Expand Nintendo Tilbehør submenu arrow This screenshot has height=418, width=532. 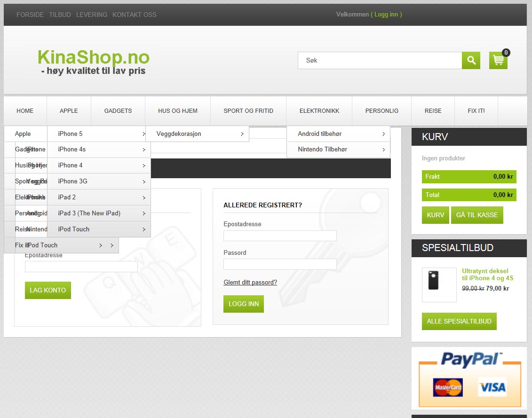384,150
